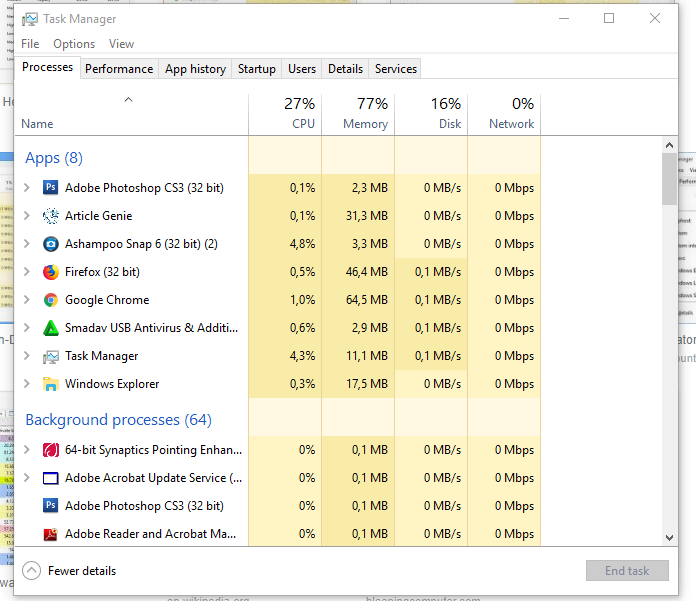Click the Task Manager process row icon
The width and height of the screenshot is (696, 601).
pyautogui.click(x=51, y=356)
